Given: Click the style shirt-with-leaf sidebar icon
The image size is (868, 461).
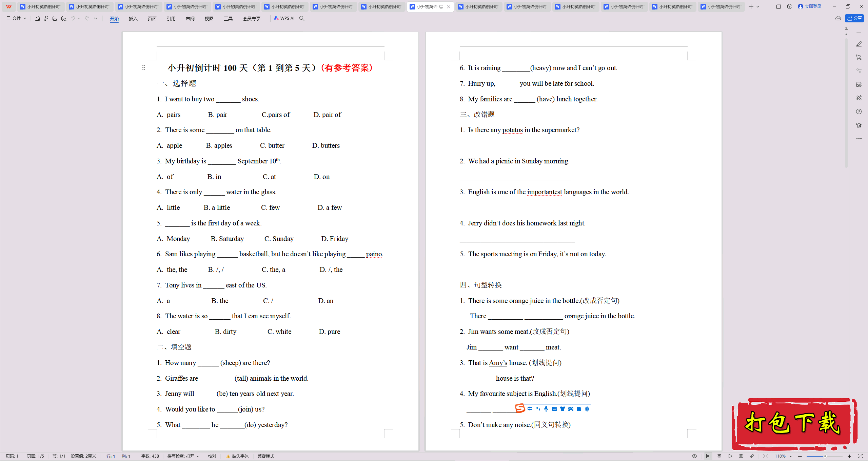Looking at the screenshot, I should [859, 84].
